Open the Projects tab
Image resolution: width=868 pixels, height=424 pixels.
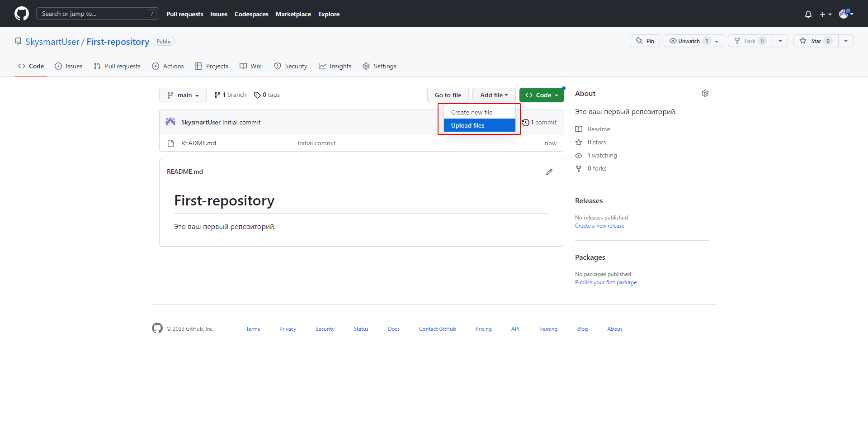212,66
